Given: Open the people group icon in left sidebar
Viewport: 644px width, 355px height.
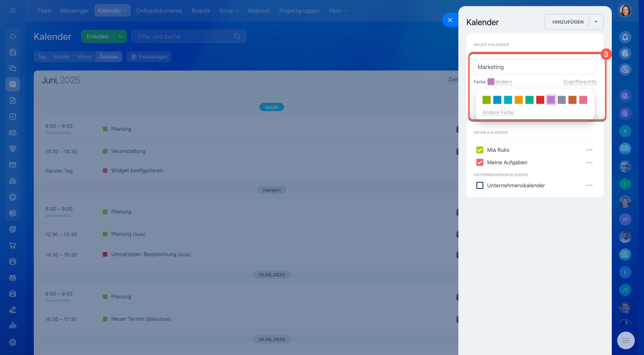Looking at the screenshot, I should pos(13,181).
